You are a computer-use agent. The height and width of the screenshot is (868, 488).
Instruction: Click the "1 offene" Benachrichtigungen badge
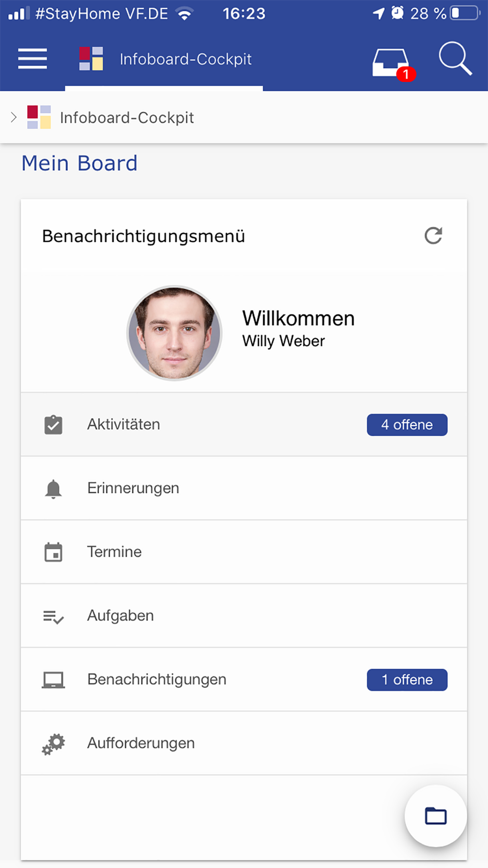pyautogui.click(x=407, y=680)
